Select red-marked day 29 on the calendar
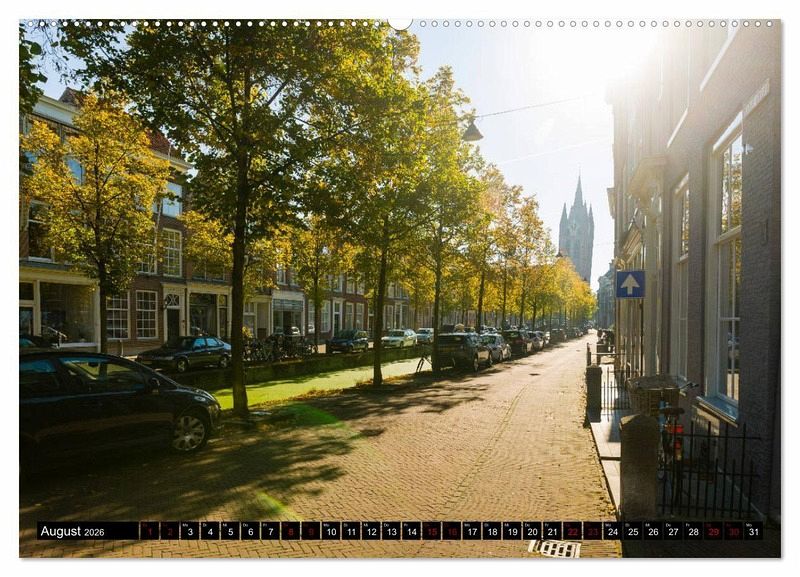Screen dimensions: 800x577 coord(713,531)
